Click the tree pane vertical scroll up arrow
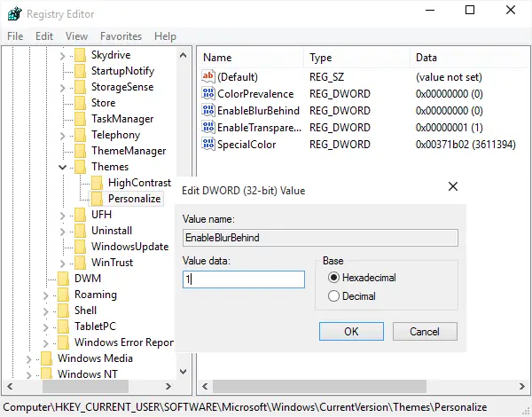This screenshot has height=417, width=532. click(183, 55)
